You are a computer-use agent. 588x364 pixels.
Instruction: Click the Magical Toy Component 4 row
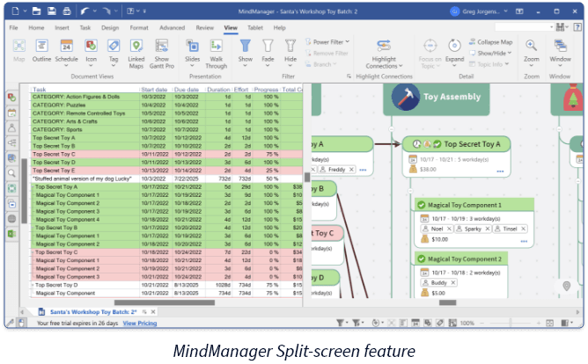click(166, 220)
